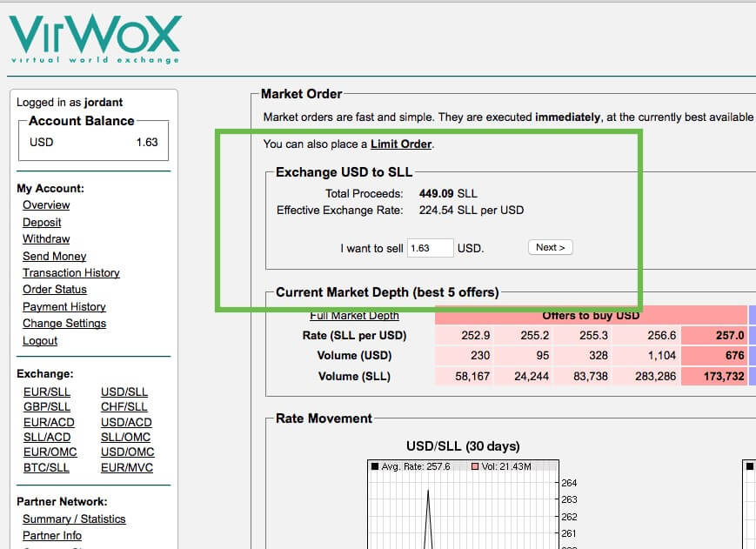The image size is (756, 549).
Task: Click the USD/SLL 30 days chart
Action: (463, 504)
